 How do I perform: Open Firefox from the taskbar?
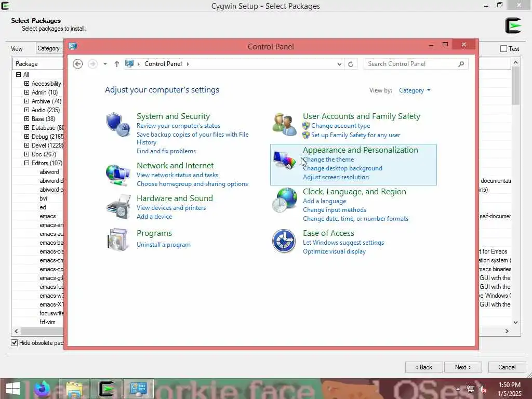point(42,389)
